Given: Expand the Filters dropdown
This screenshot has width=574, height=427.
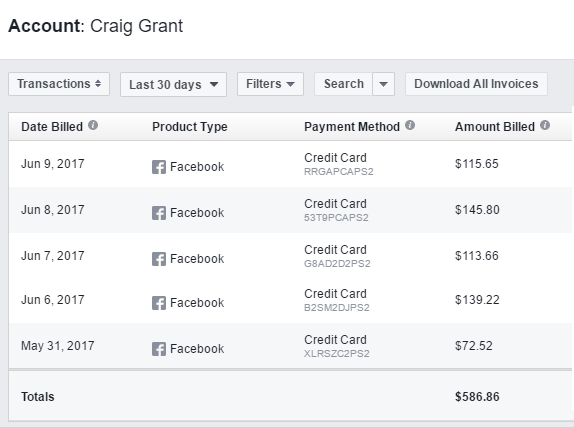Looking at the screenshot, I should (271, 84).
